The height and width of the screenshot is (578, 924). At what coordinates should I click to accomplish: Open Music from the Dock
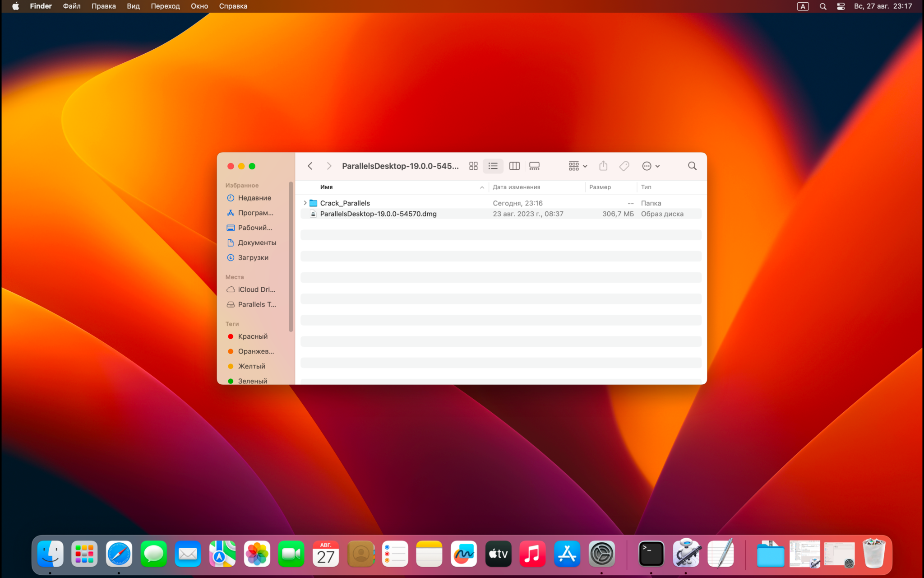click(533, 554)
